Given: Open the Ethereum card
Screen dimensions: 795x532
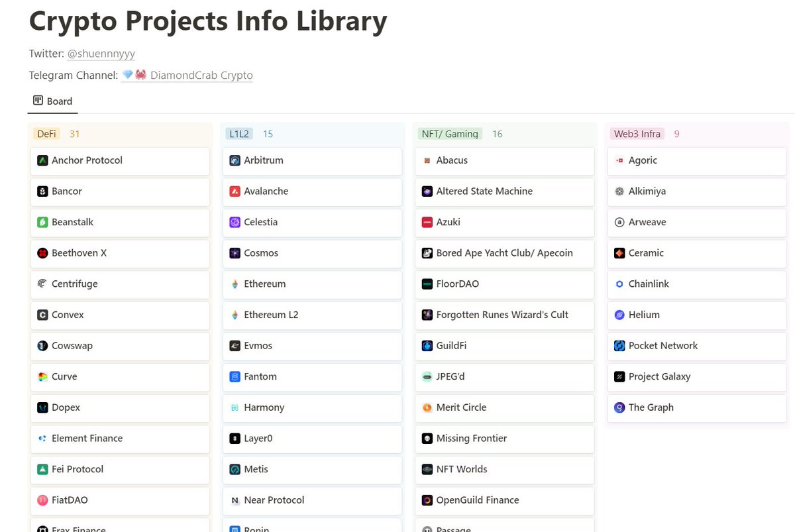Looking at the screenshot, I should point(312,284).
